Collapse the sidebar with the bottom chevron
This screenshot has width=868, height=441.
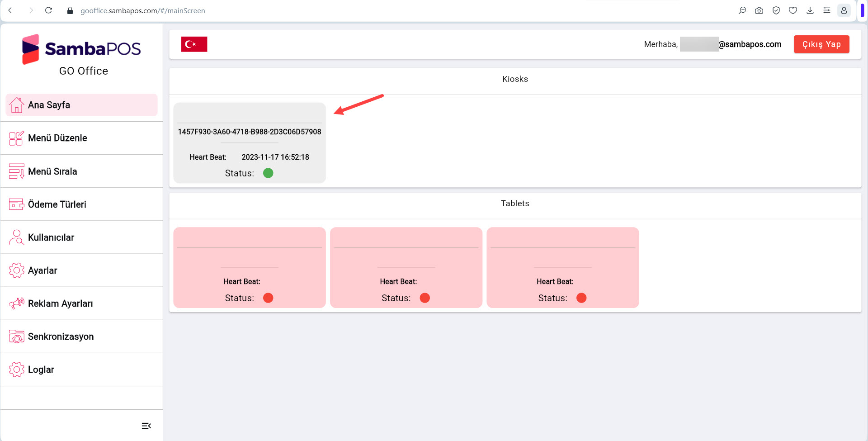[x=146, y=425]
